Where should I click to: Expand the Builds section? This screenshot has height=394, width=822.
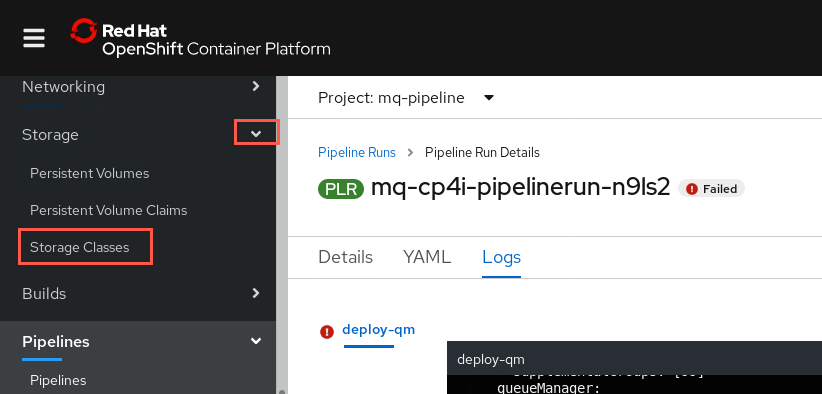coord(256,293)
